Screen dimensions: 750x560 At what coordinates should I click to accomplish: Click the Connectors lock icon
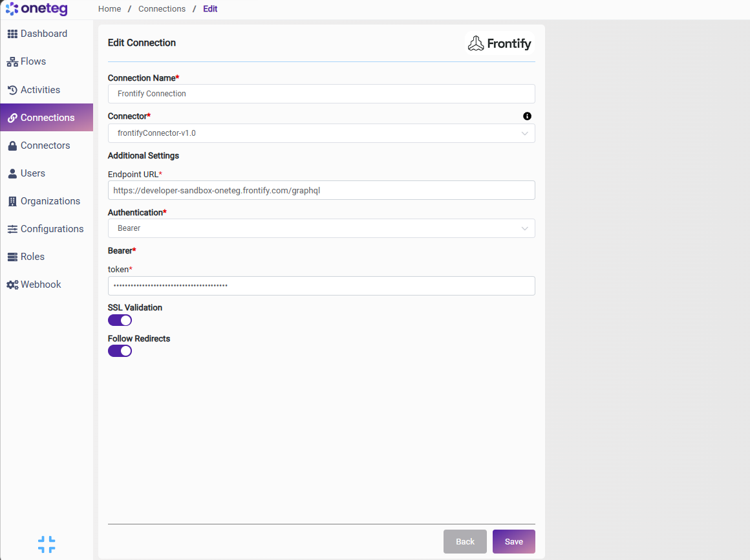[x=12, y=146]
